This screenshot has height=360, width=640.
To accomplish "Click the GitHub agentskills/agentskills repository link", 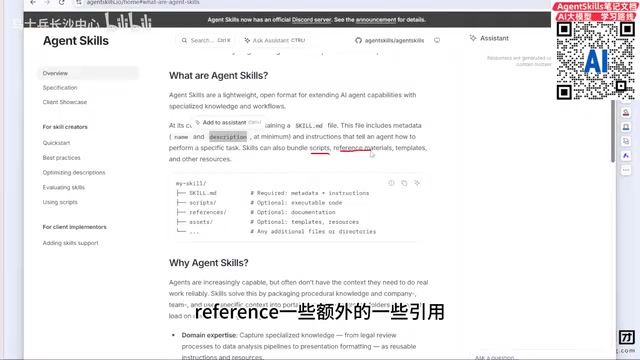I will click(x=389, y=40).
